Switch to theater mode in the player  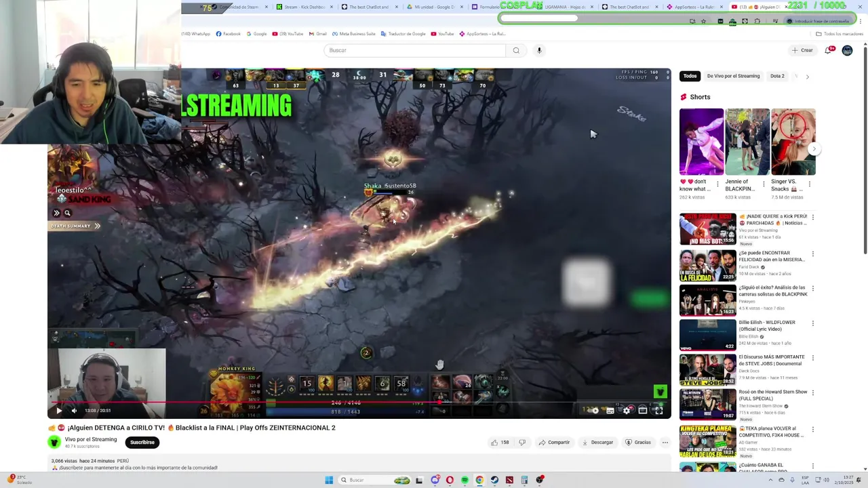pyautogui.click(x=642, y=410)
